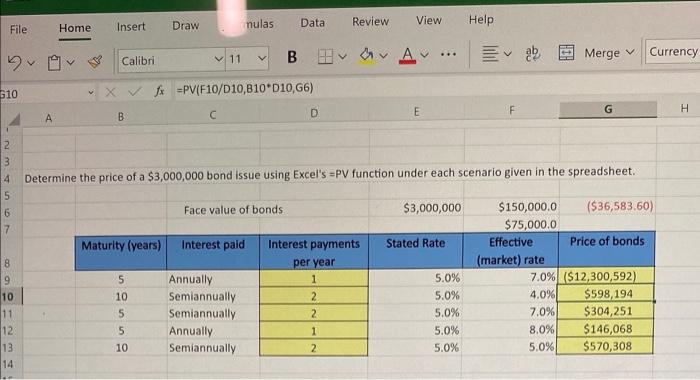
Task: Open the Help ribbon tab
Action: pyautogui.click(x=481, y=19)
